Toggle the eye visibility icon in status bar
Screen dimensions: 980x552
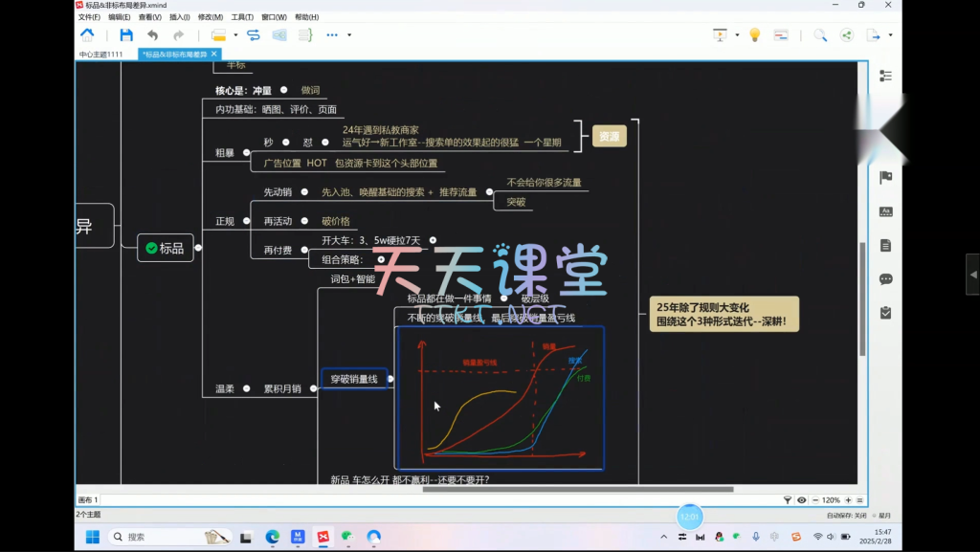click(x=801, y=499)
